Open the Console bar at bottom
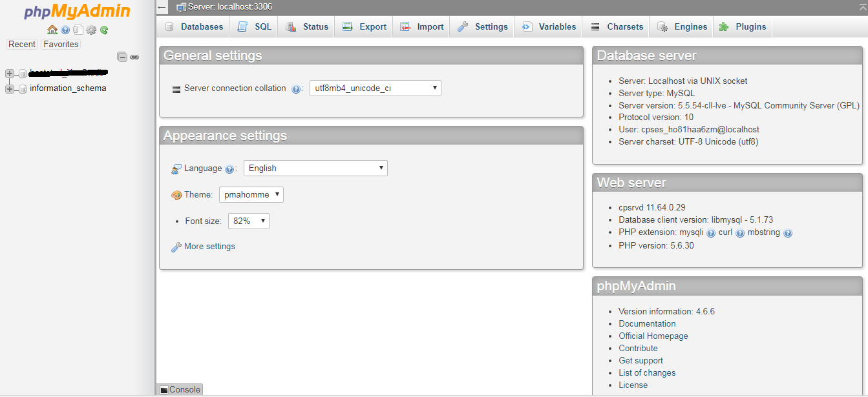Viewport: 868px width, 397px height. [x=180, y=389]
